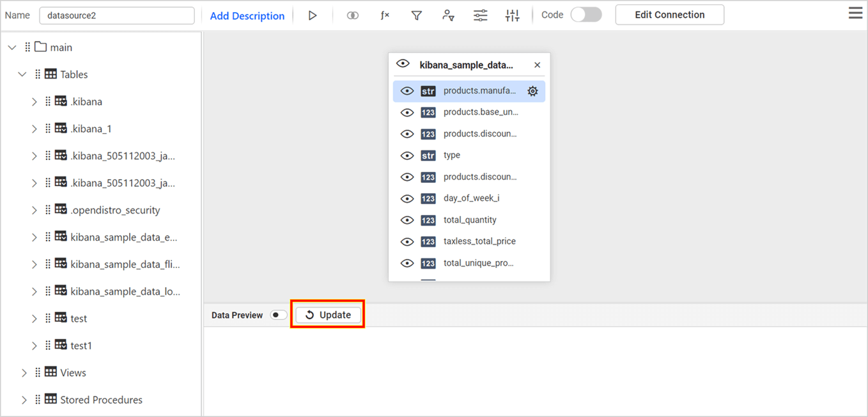Click the .kibana table icon
868x417 pixels.
(61, 101)
